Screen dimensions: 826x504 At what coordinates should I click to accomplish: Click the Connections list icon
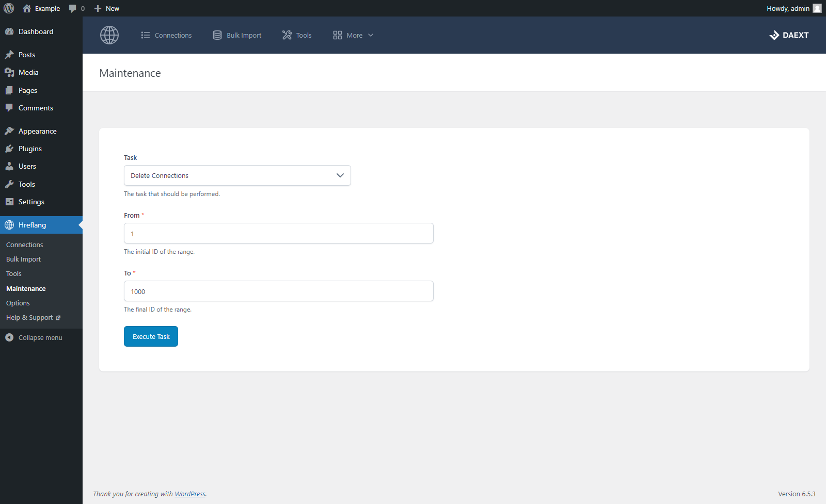(x=146, y=35)
